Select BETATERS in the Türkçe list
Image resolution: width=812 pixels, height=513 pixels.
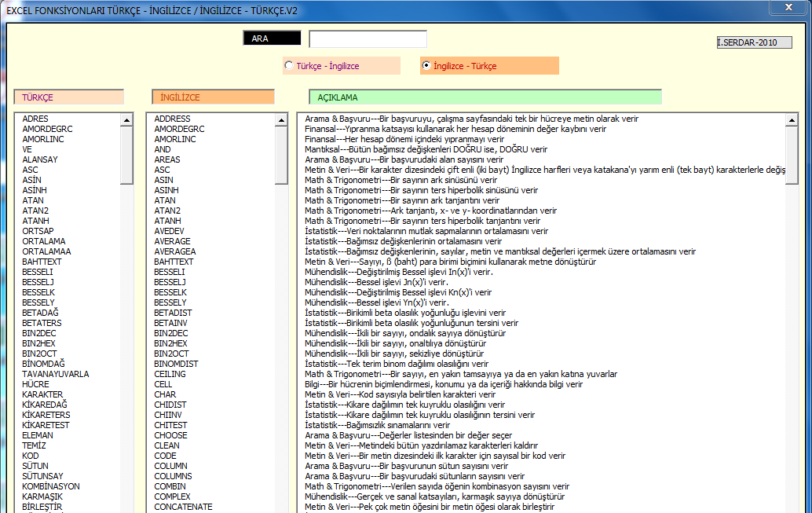pyautogui.click(x=42, y=323)
